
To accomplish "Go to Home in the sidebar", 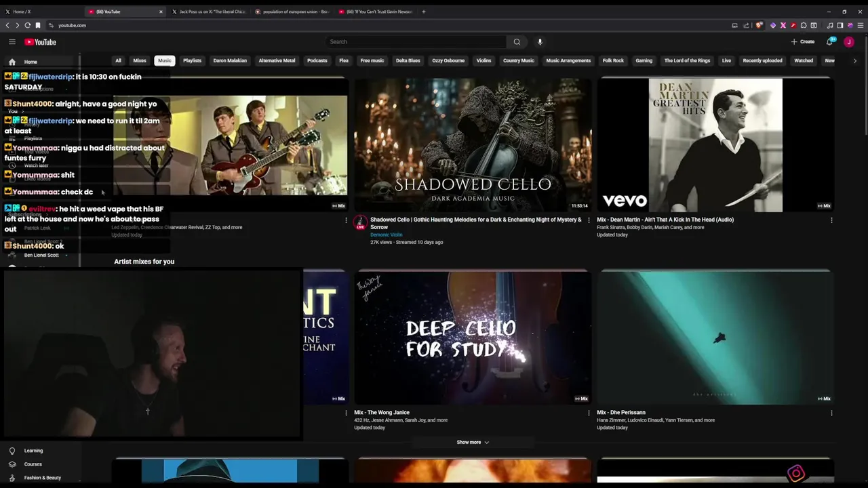I will (x=31, y=62).
